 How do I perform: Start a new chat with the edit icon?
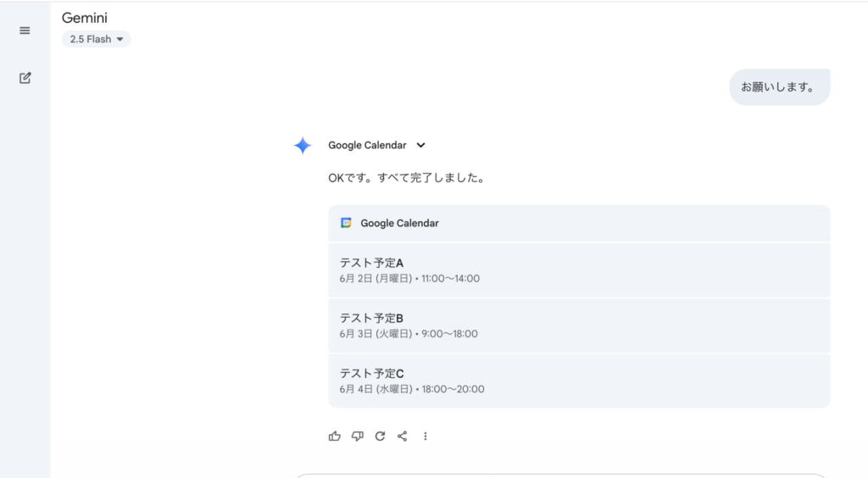pos(25,78)
